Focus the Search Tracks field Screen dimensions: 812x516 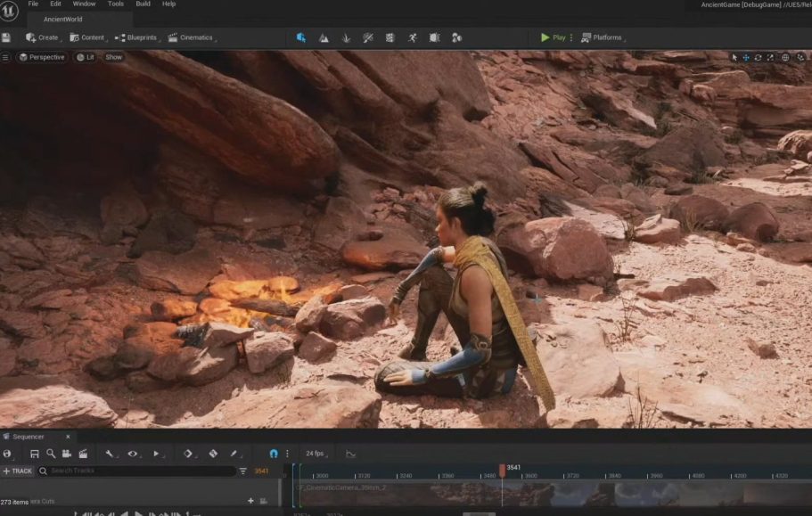[x=136, y=471]
